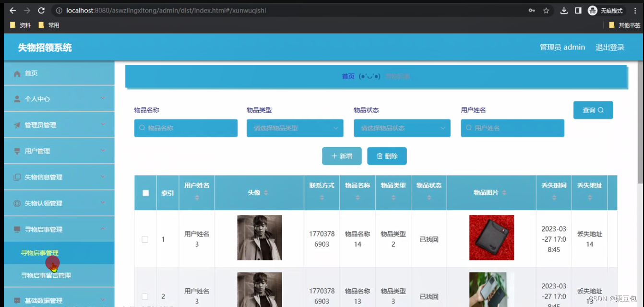Open the 物品类型 dropdown
644x307 pixels.
[295, 128]
